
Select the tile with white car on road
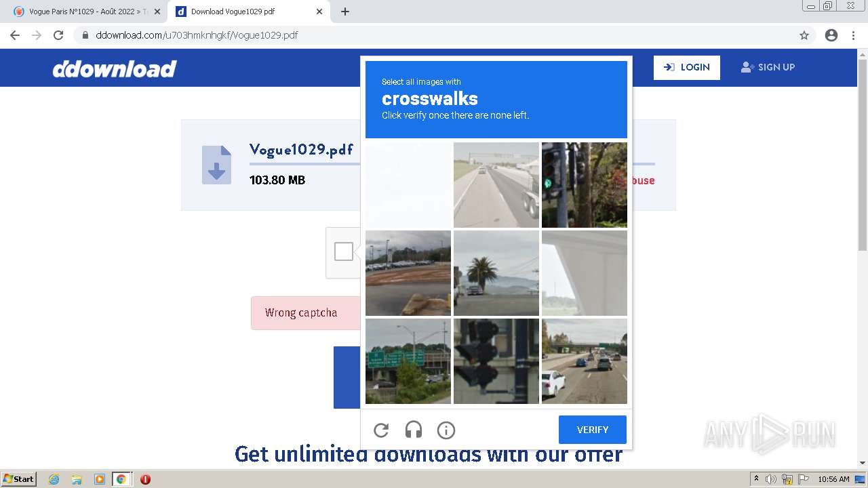[x=585, y=361]
